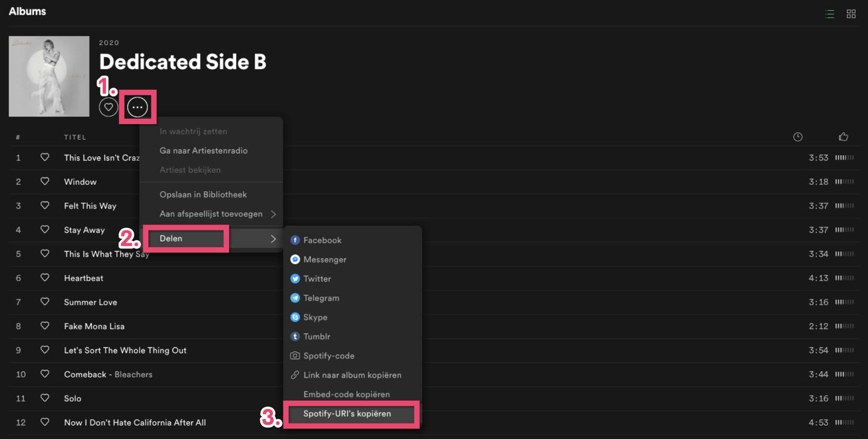This screenshot has height=439, width=868.
Task: Click the three-dots more options button
Action: 137,107
